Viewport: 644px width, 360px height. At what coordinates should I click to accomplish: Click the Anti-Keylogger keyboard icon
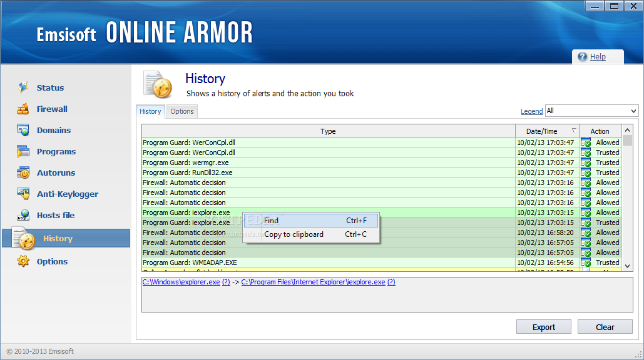(x=23, y=194)
